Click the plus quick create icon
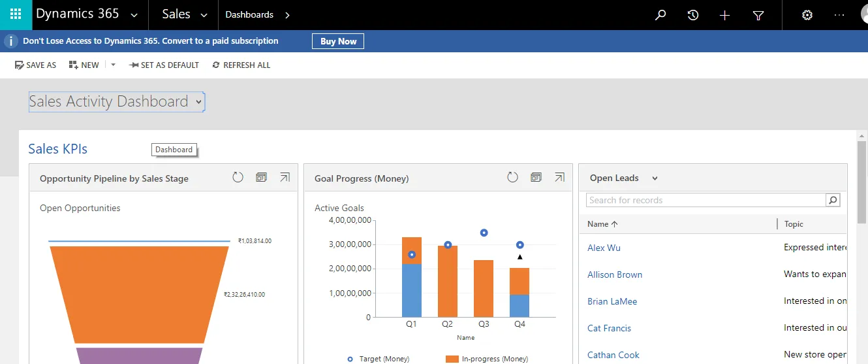The width and height of the screenshot is (868, 364). click(x=724, y=15)
